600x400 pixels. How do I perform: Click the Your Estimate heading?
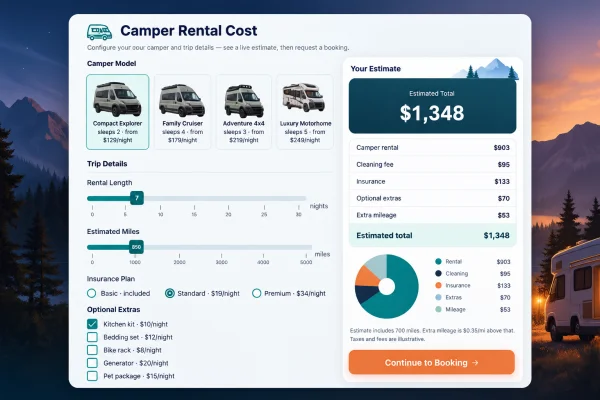(375, 69)
